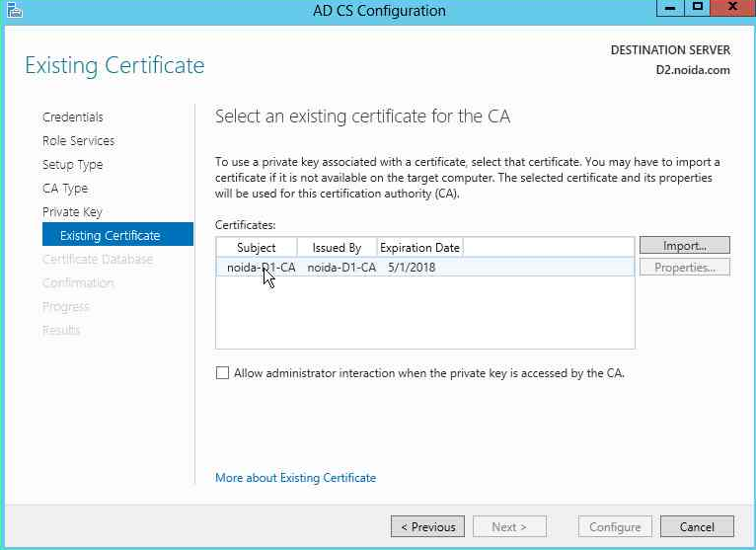Screen dimensions: 756x550
Task: Click the Import... button
Action: tap(685, 245)
